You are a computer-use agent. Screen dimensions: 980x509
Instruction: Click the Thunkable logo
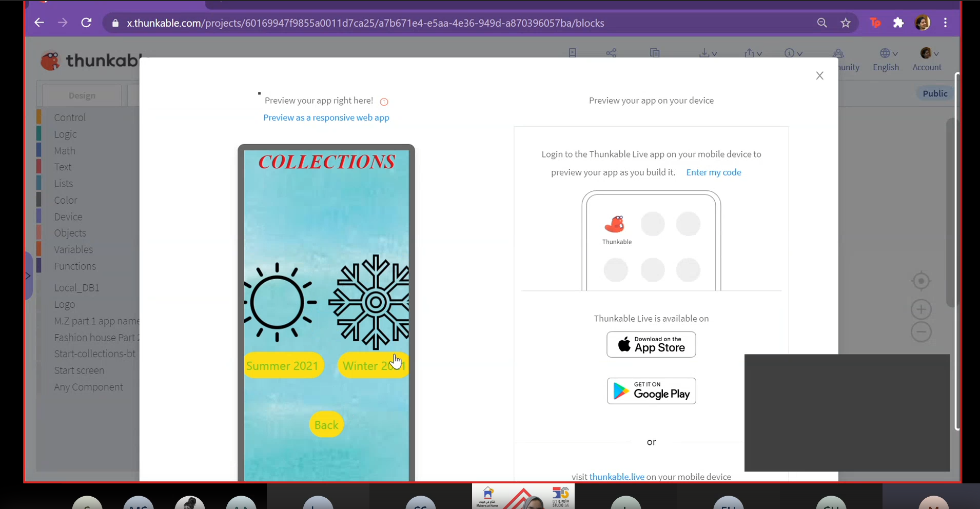[90, 61]
